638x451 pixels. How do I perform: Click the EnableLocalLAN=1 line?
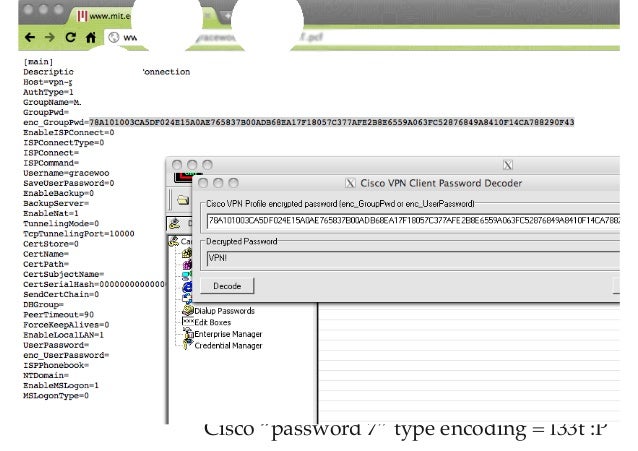63,335
